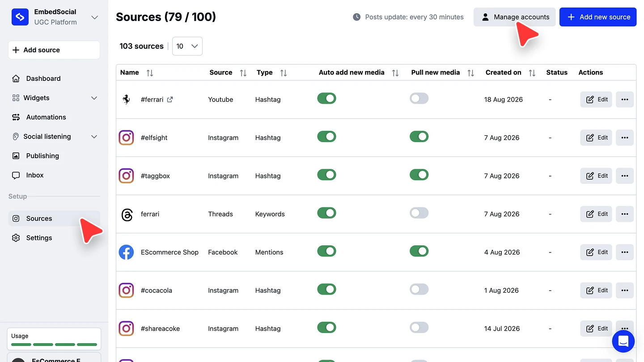Viewport: 644px width, 362px height.
Task: Click the Manage accounts button
Action: 515,17
